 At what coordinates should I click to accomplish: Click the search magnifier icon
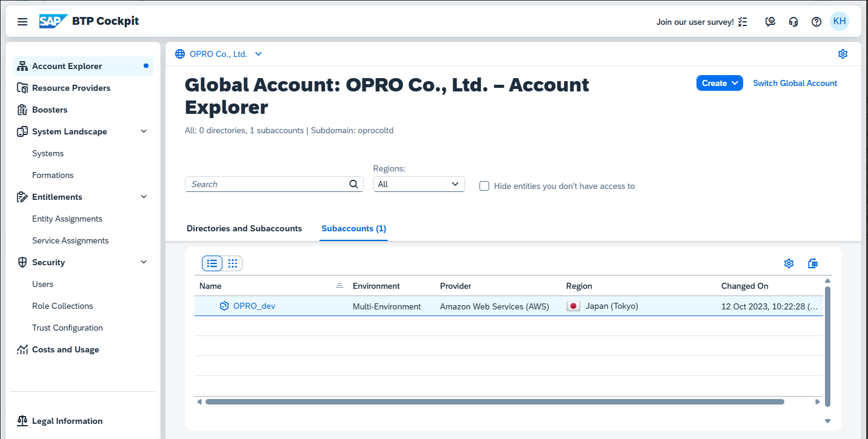(x=354, y=185)
